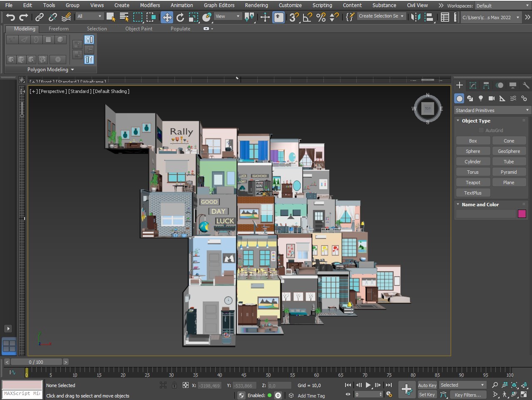Open the Hierarchy panel
Screen dimensions: 532x400
486,85
